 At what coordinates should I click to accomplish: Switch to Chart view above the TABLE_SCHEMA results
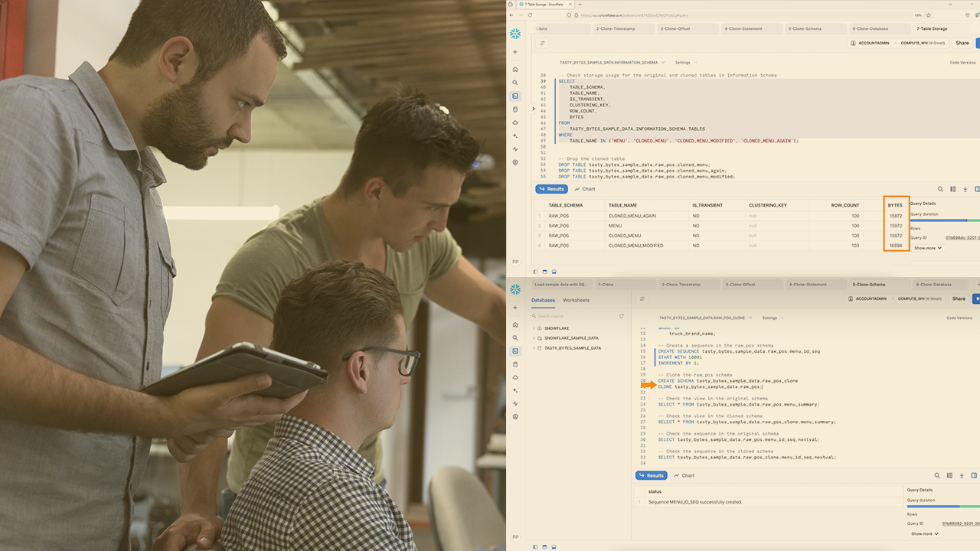(584, 189)
